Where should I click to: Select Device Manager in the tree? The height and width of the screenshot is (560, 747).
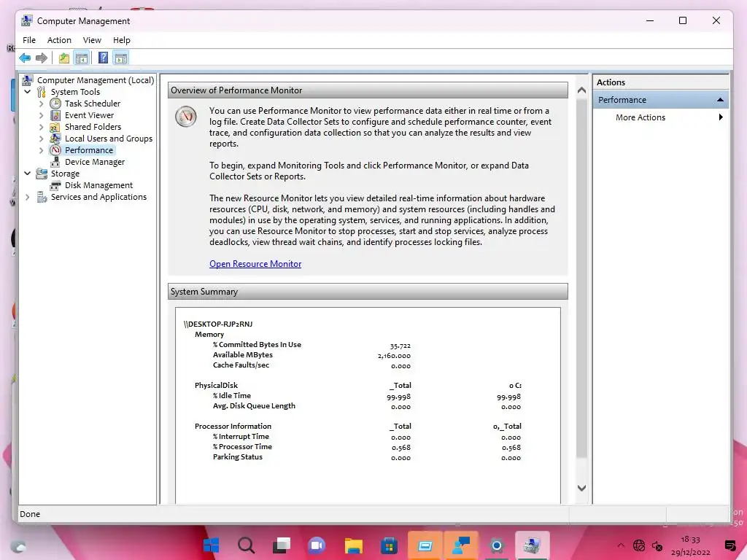95,162
